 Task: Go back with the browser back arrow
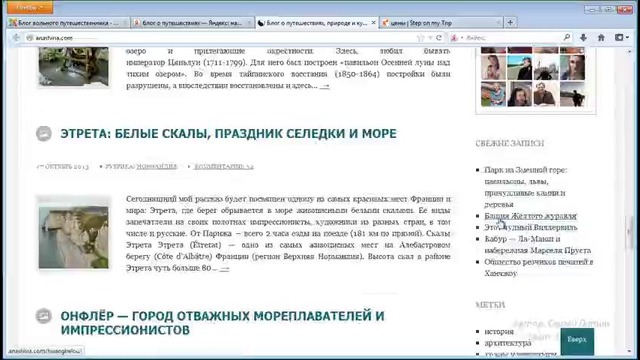pos(16,38)
